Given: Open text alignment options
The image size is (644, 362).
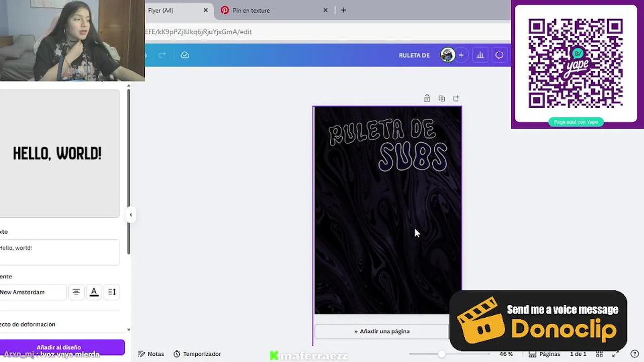Looking at the screenshot, I should click(76, 292).
